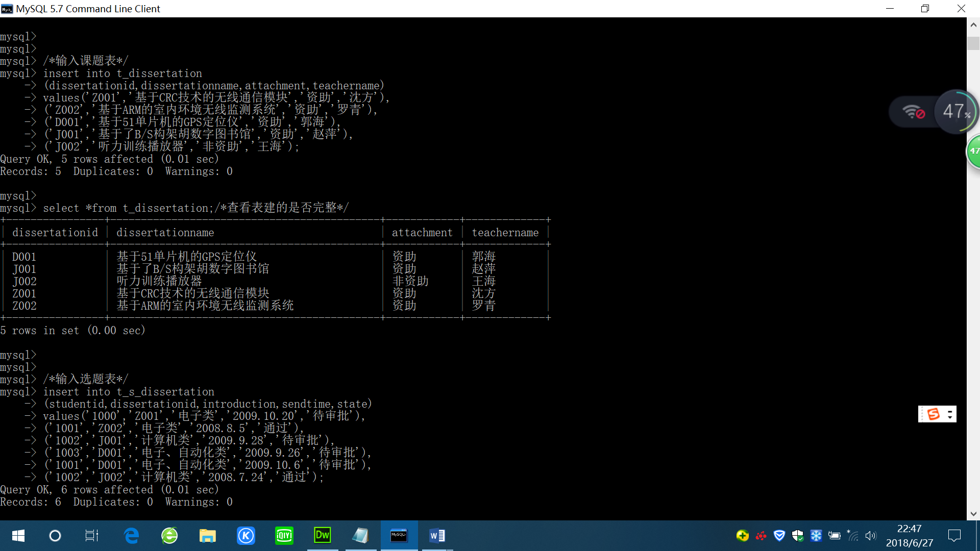Screen dimensions: 980x551
Task: Click the green 47 floating ball
Action: pos(974,151)
